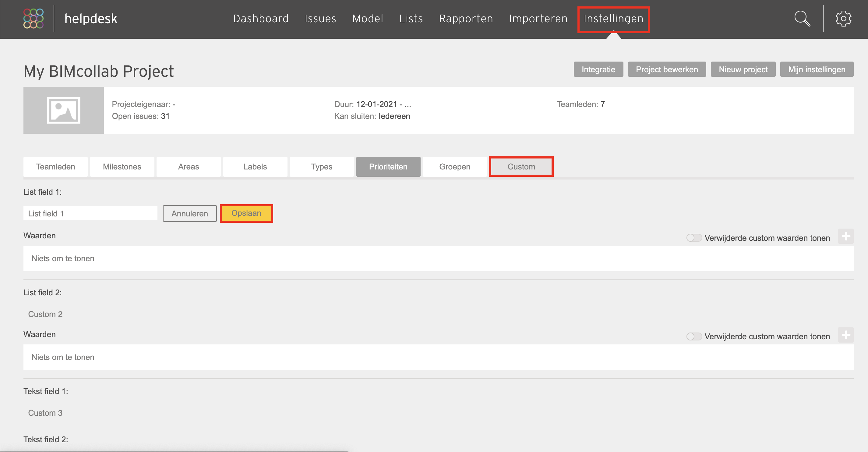Viewport: 868px width, 452px height.
Task: Navigate to Lists
Action: click(x=411, y=19)
